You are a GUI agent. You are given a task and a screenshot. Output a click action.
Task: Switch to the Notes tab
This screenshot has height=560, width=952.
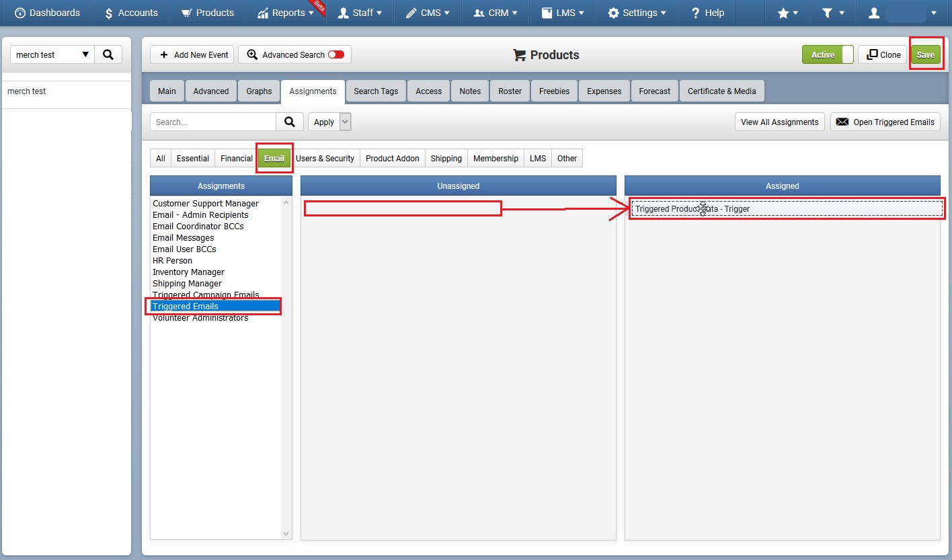(x=470, y=91)
